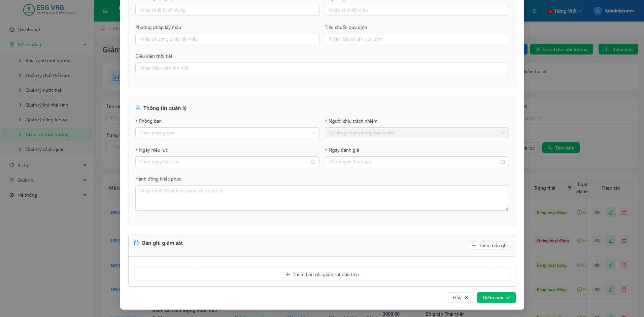Click the calendar icon in Ngày đánh giá
Viewport: 644px width, 317px height.
coord(503,162)
